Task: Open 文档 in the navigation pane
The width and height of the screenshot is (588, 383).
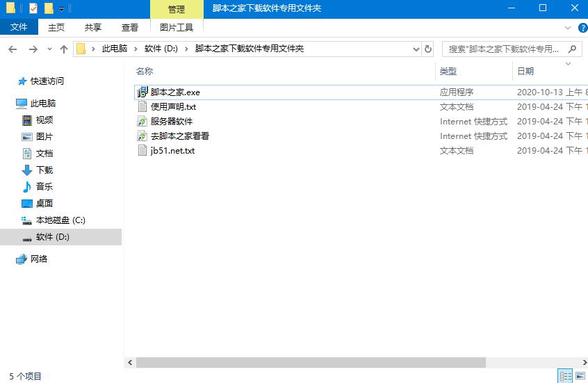Action: pos(44,154)
